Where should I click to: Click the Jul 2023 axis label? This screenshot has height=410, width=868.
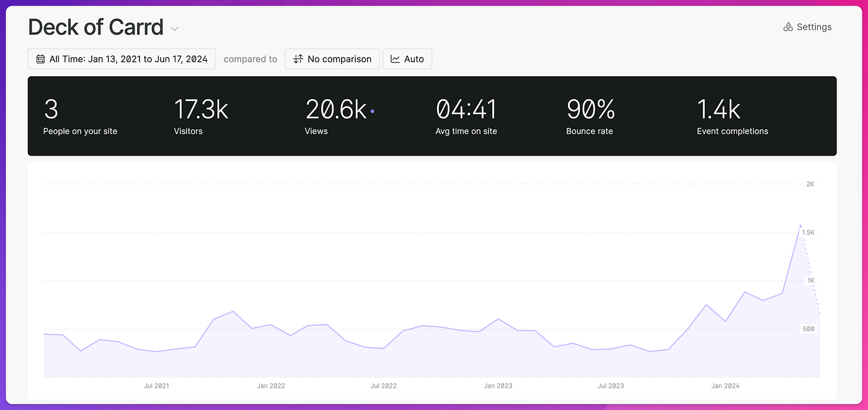[x=611, y=386]
